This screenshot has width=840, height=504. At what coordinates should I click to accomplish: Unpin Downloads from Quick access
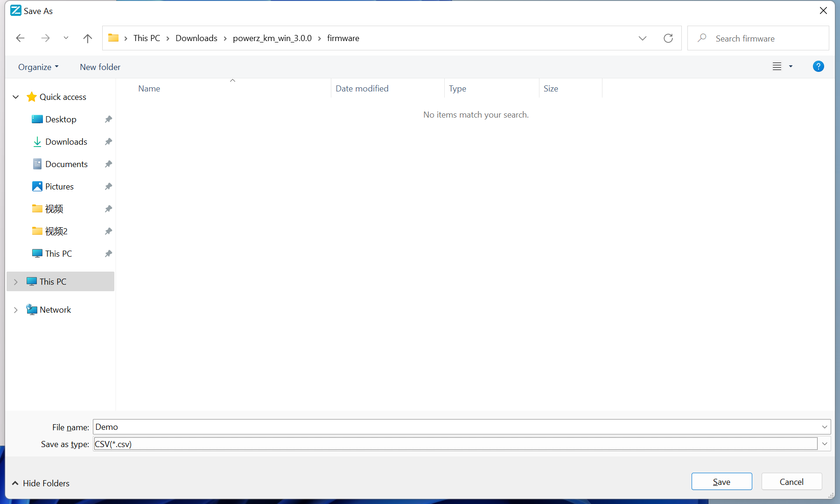point(108,141)
